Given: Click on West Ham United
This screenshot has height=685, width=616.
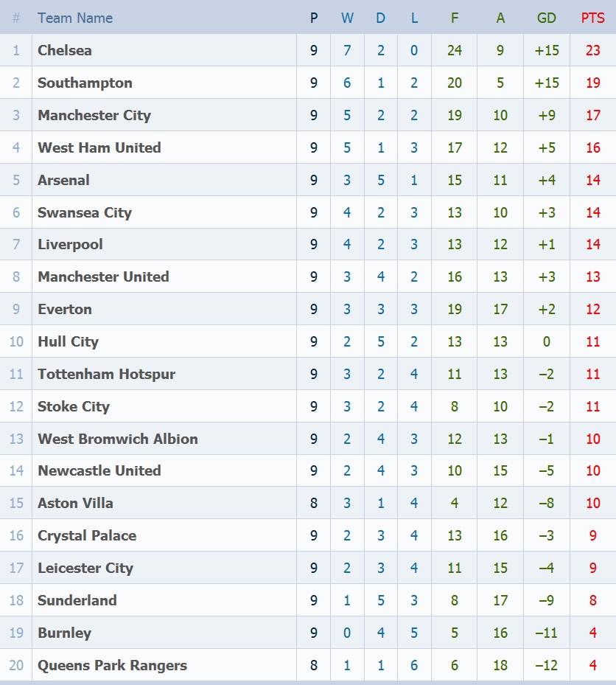Looking at the screenshot, I should coord(99,147).
